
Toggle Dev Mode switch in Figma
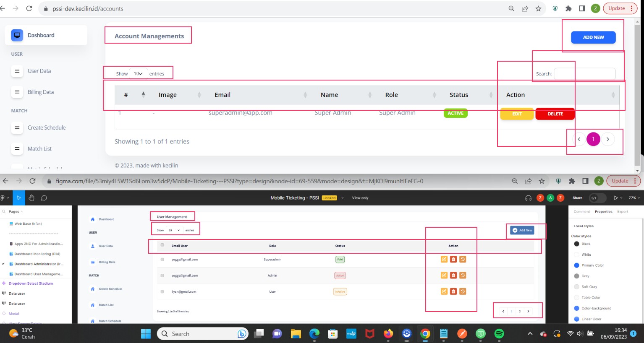pyautogui.click(x=598, y=198)
